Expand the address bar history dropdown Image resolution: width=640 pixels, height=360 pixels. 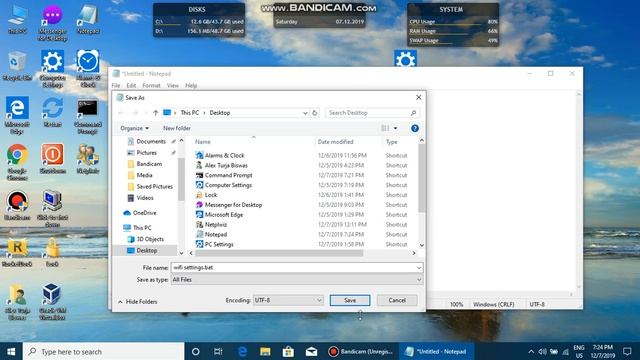pos(305,113)
